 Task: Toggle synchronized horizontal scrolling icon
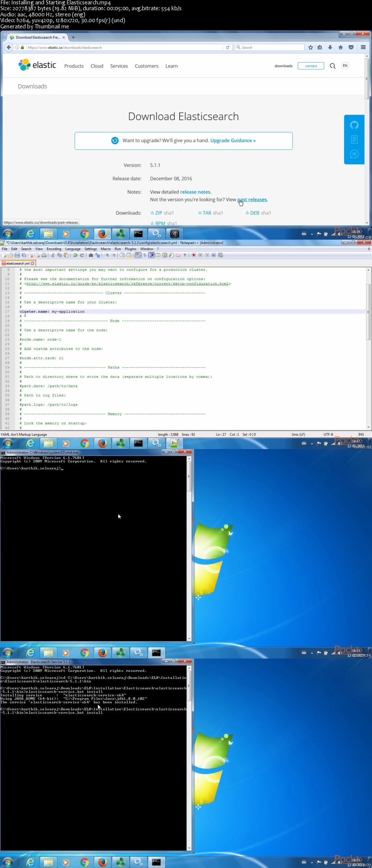tap(129, 255)
